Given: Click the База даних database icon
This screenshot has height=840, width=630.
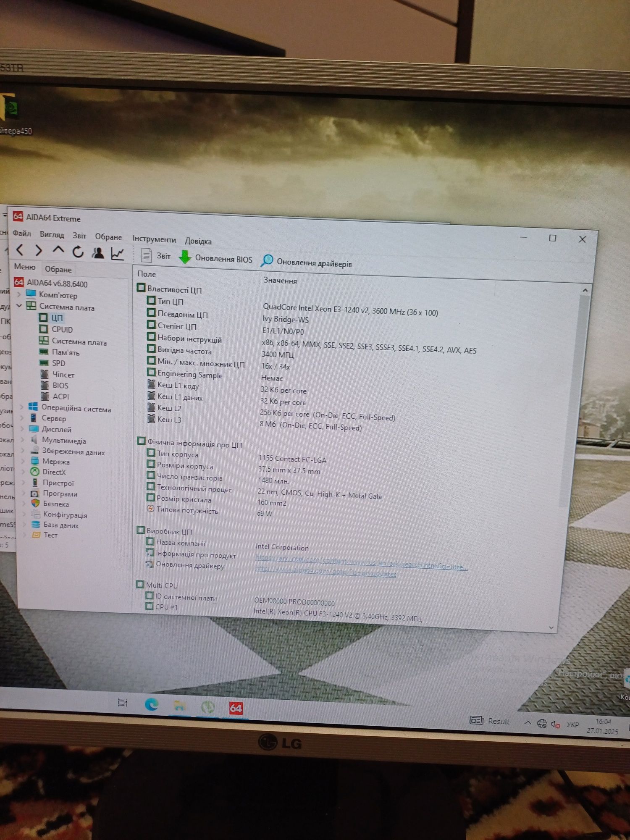Looking at the screenshot, I should [37, 525].
